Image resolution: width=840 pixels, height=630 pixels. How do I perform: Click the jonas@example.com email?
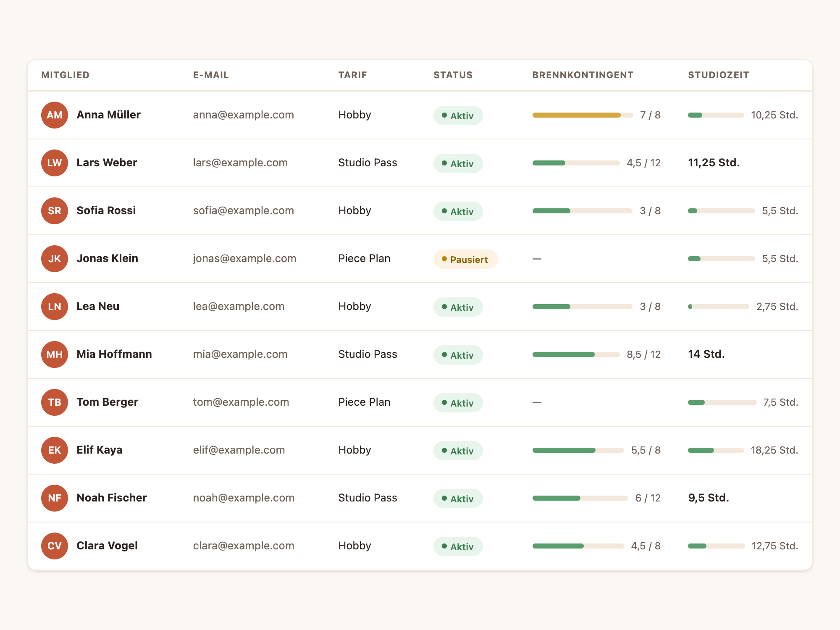pos(245,259)
